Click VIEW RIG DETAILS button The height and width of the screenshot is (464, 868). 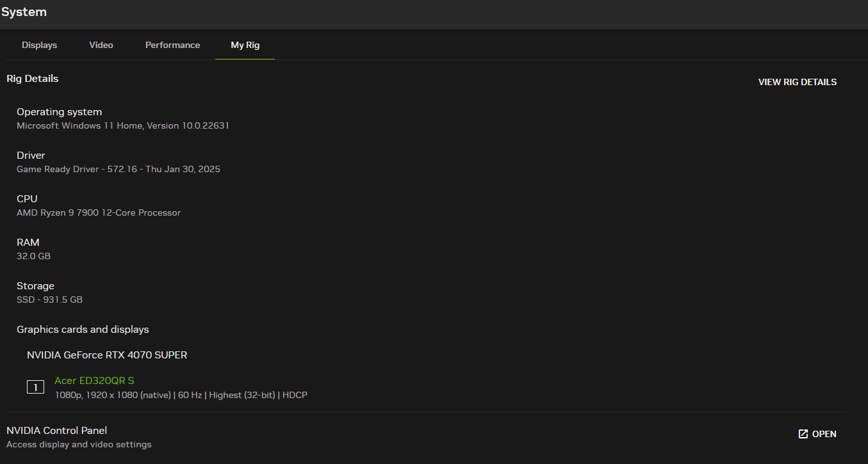pos(798,82)
